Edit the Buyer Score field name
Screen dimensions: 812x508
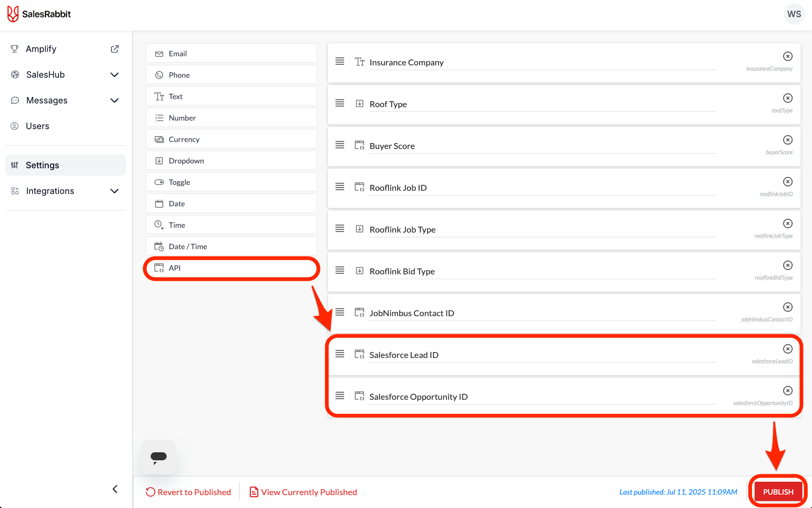[x=542, y=146]
